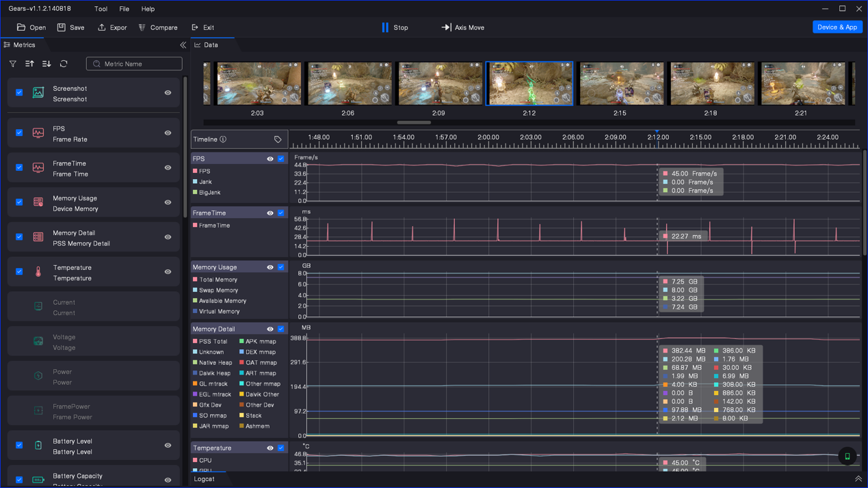Click the Axis Move button
The width and height of the screenshot is (868, 488).
coord(463,27)
